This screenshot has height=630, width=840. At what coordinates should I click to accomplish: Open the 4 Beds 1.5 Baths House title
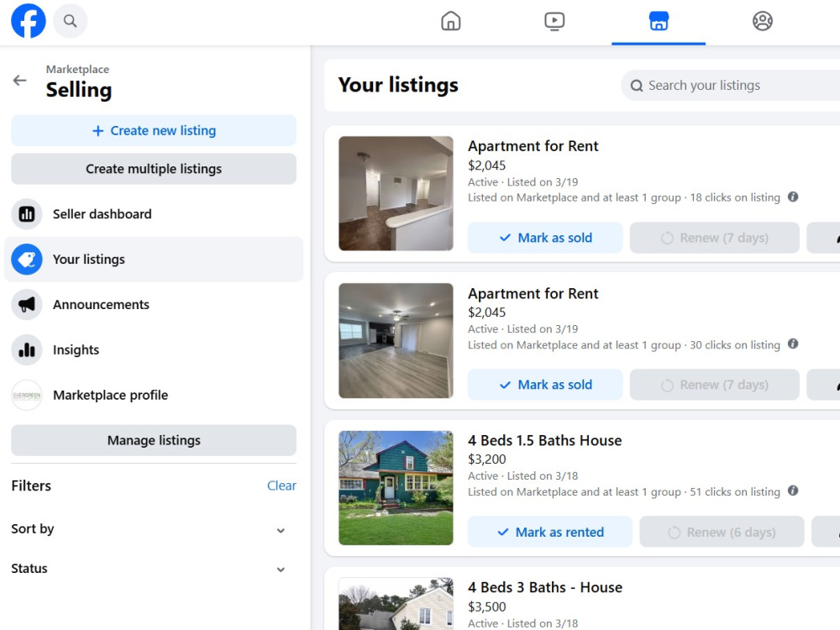(545, 440)
